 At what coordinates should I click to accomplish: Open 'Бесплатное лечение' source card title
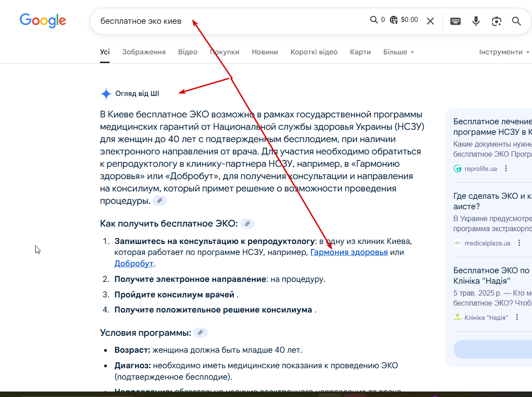pos(493,127)
